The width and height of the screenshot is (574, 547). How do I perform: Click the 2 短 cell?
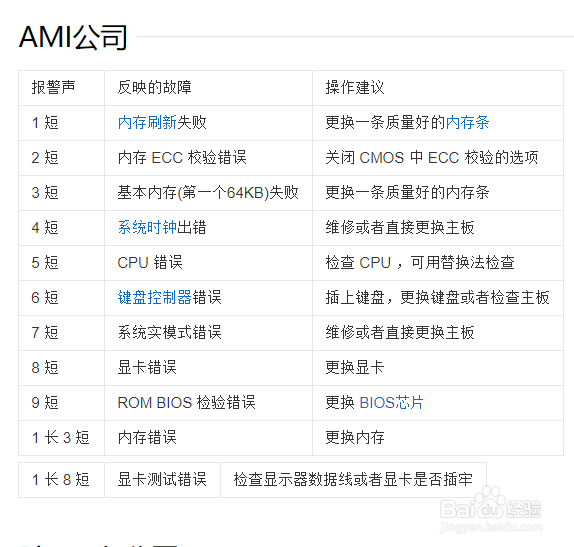click(x=62, y=158)
